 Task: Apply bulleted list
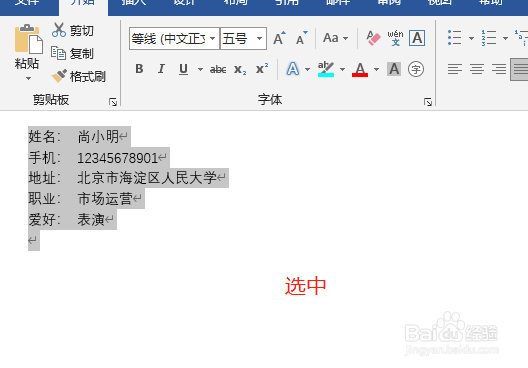pos(455,38)
